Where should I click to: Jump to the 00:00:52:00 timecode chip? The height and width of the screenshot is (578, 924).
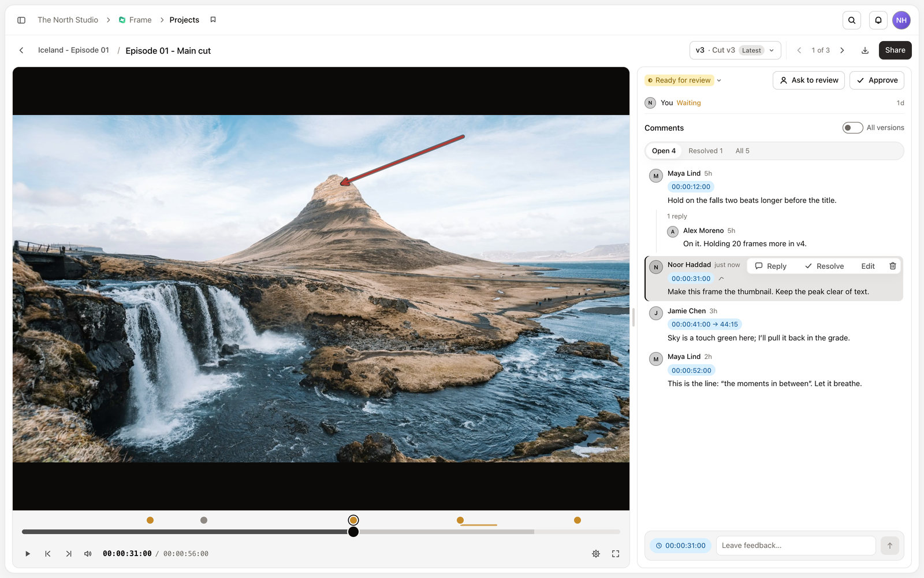pyautogui.click(x=691, y=370)
